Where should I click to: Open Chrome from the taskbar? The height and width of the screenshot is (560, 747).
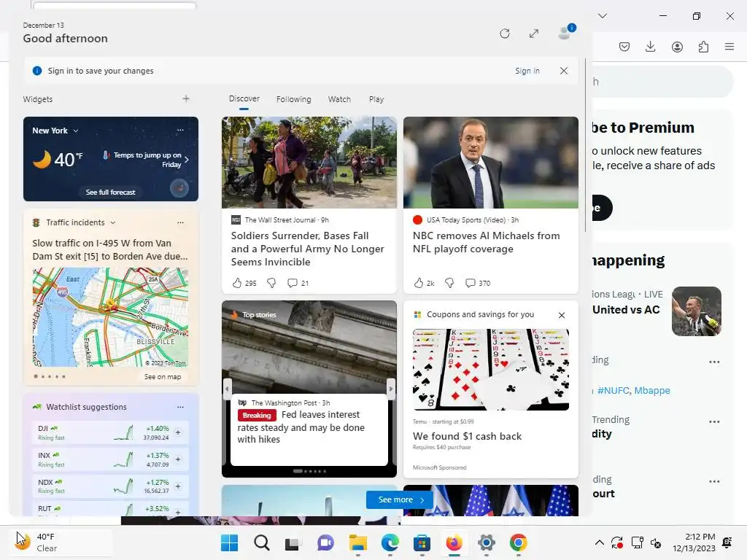(x=519, y=542)
